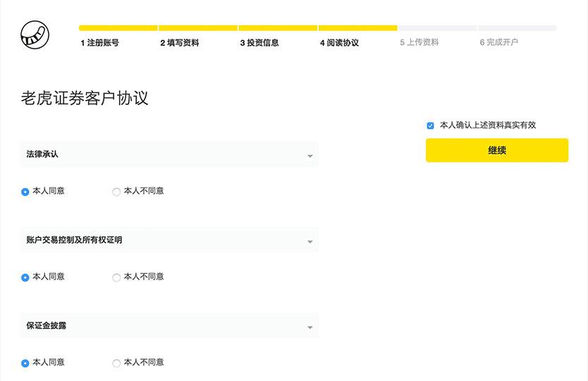The image size is (588, 381).
Task: Select 本人同意 under 账户交易控制及所有权证明
Action: click(x=25, y=277)
